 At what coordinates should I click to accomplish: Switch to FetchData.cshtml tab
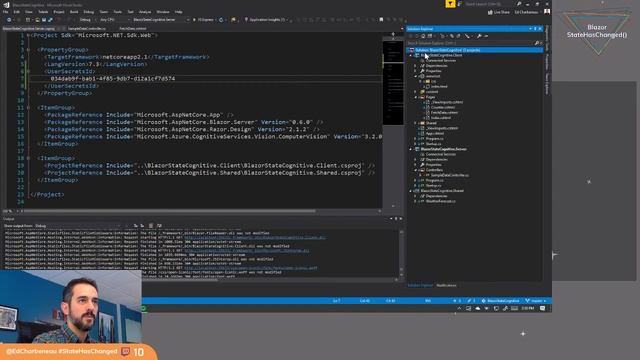[x=133, y=29]
